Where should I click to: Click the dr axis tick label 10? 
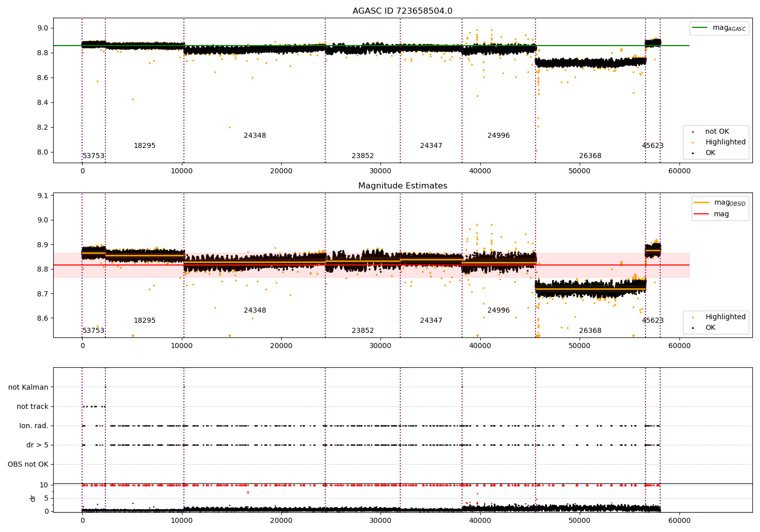[x=44, y=485]
